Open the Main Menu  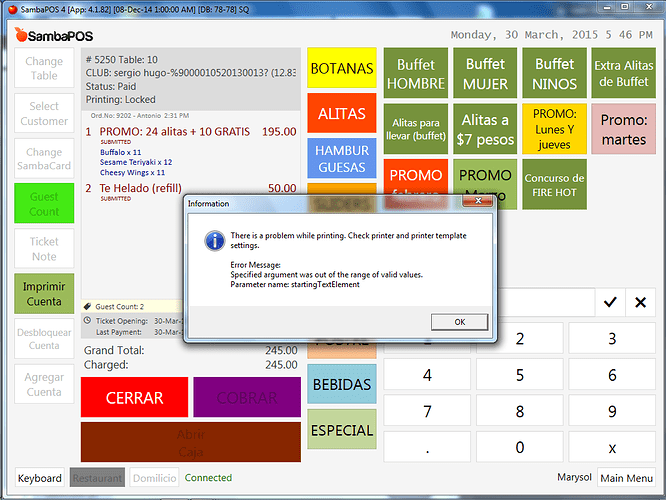tap(627, 478)
